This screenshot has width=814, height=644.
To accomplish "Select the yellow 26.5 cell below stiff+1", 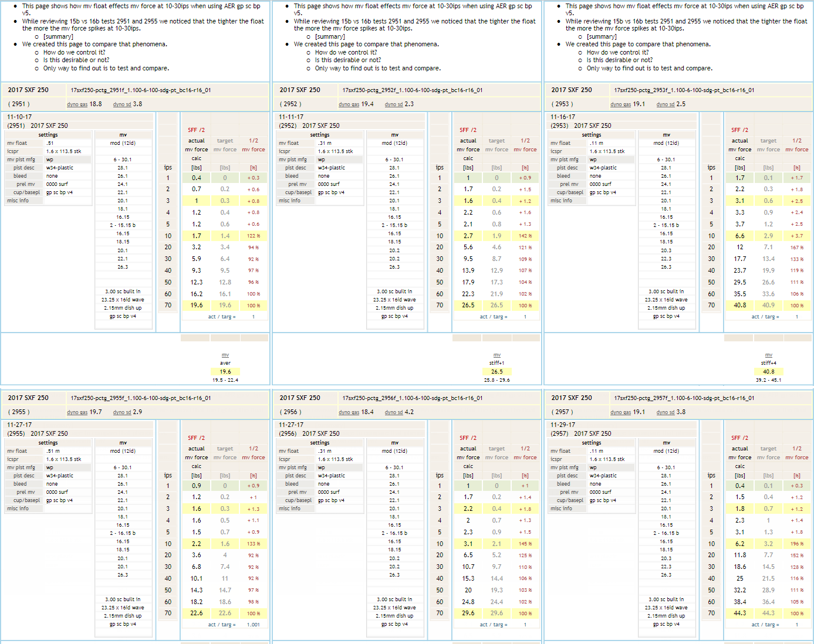I will [x=497, y=371].
